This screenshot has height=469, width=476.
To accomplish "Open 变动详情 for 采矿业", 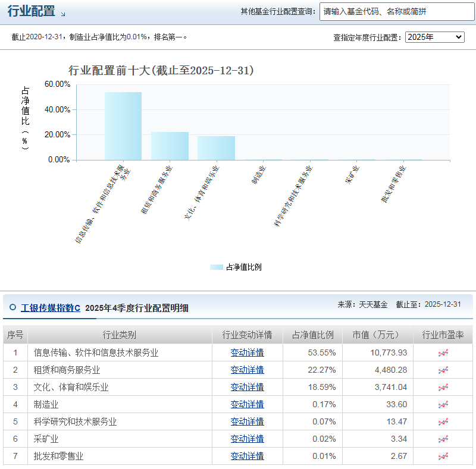I will [x=247, y=439].
